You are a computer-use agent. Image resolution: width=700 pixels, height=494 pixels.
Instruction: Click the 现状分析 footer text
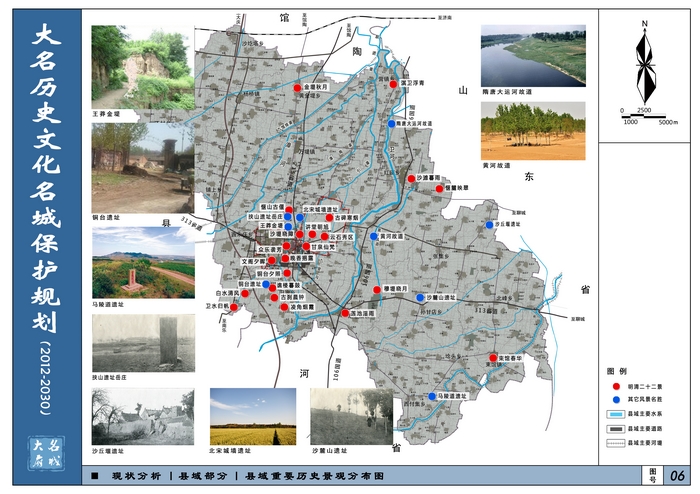tap(136, 476)
